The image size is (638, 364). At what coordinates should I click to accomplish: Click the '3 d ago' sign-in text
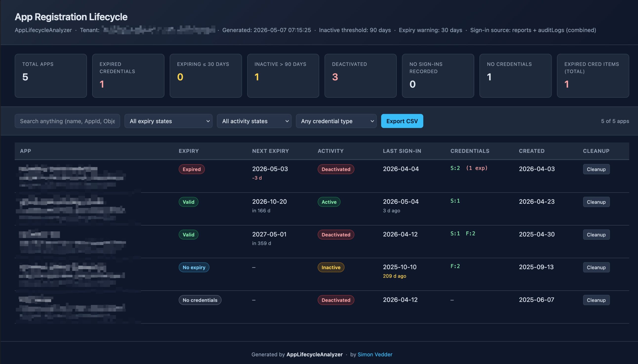391,211
